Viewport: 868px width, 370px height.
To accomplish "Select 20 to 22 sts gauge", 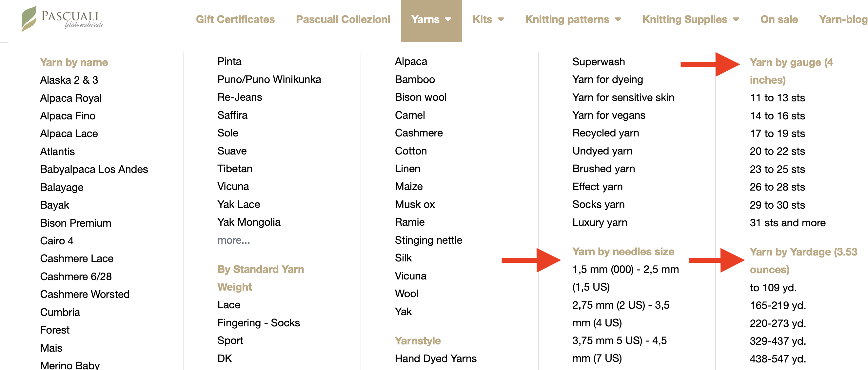I will pos(777,151).
